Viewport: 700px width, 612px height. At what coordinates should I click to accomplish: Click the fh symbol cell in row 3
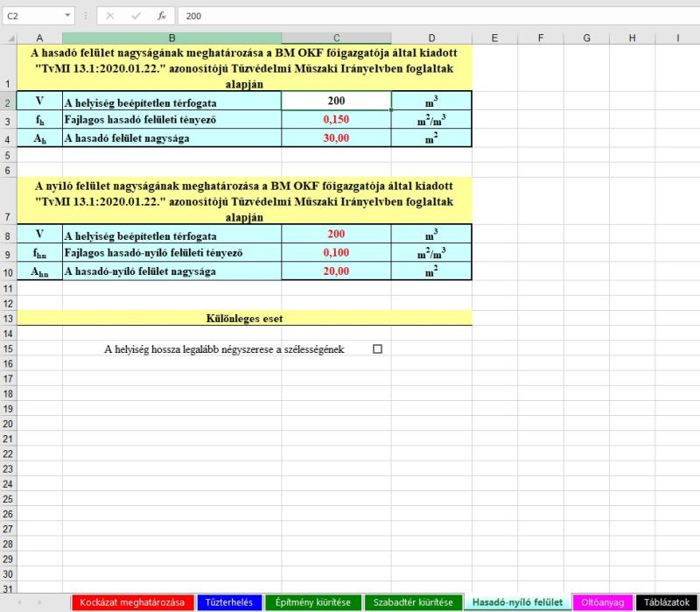[39, 120]
